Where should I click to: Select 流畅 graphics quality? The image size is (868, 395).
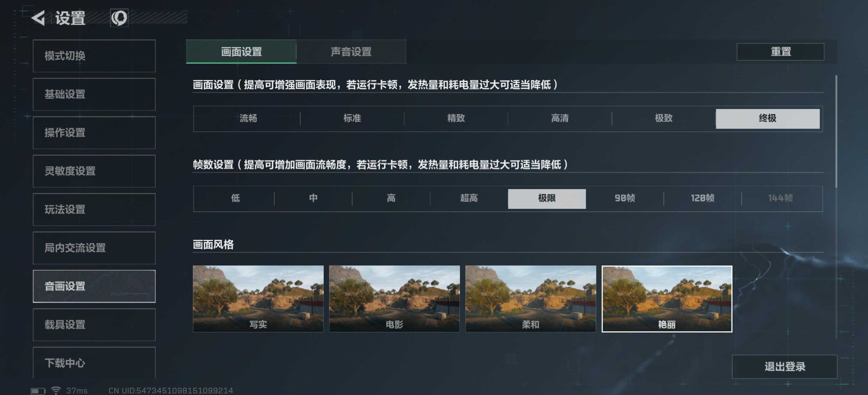pos(248,119)
